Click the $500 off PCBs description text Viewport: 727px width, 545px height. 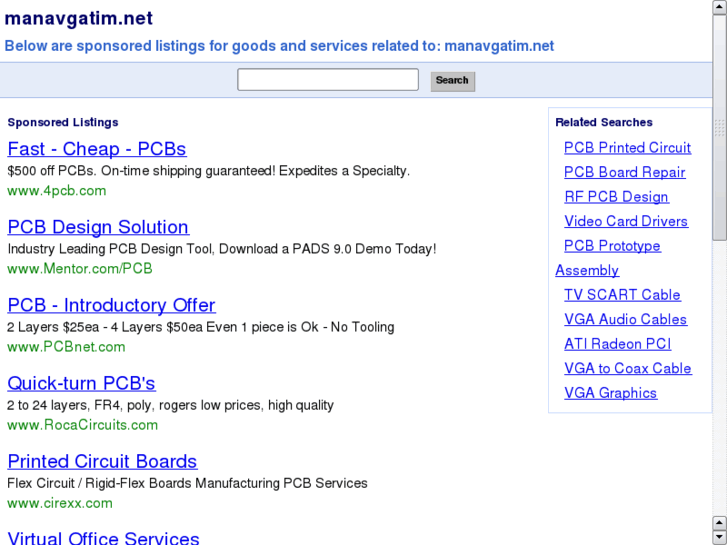[x=209, y=171]
